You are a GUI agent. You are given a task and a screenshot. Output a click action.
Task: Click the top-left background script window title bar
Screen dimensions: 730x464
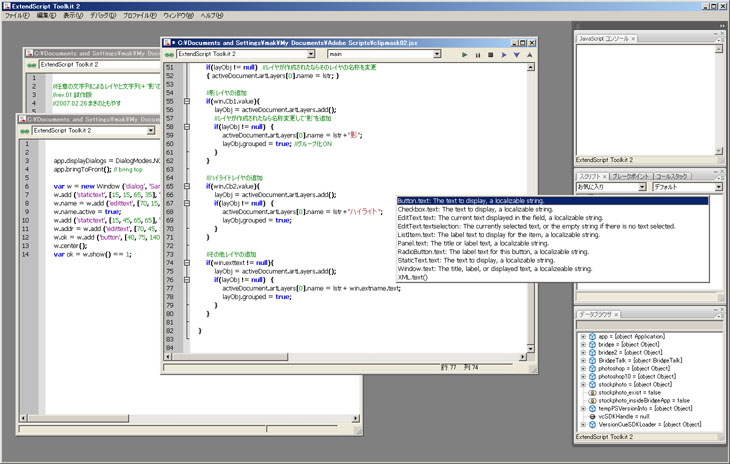92,54
